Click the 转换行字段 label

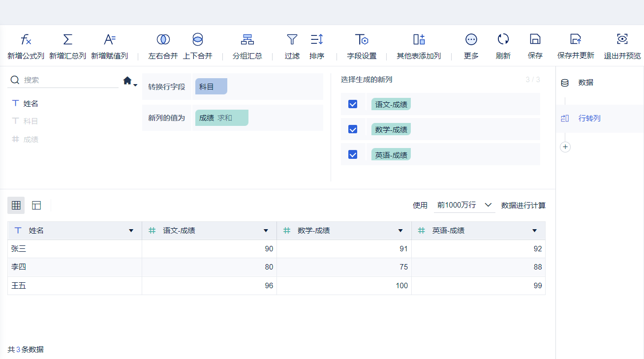[x=167, y=87]
